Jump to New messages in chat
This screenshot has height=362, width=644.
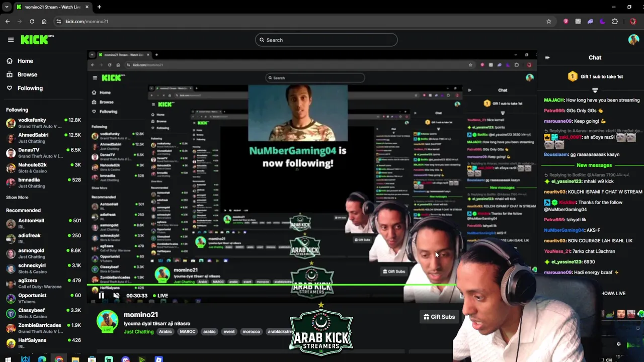point(594,165)
